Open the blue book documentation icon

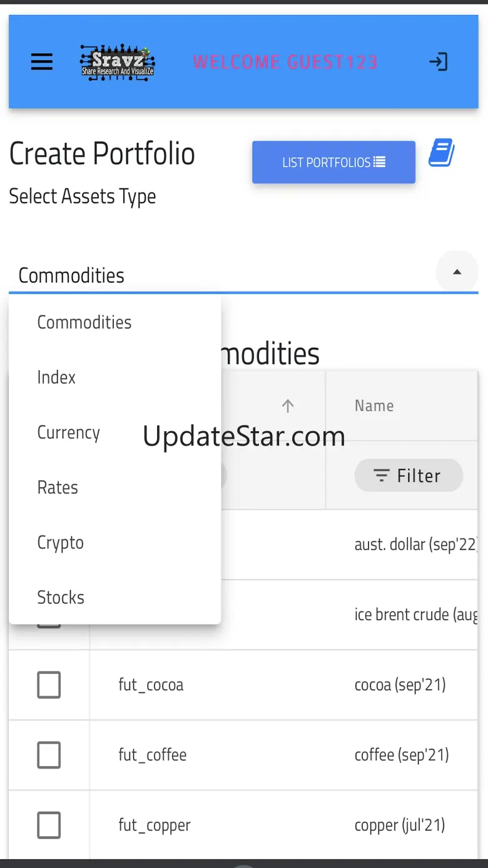point(442,153)
